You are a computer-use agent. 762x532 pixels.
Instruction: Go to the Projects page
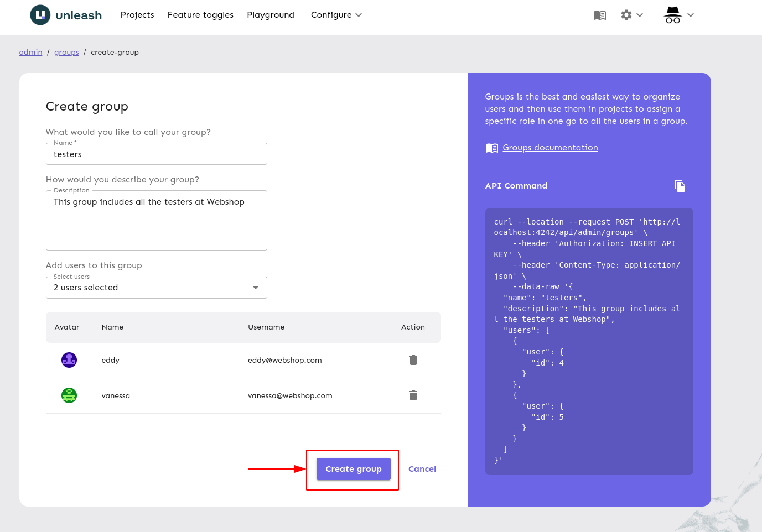tap(137, 15)
